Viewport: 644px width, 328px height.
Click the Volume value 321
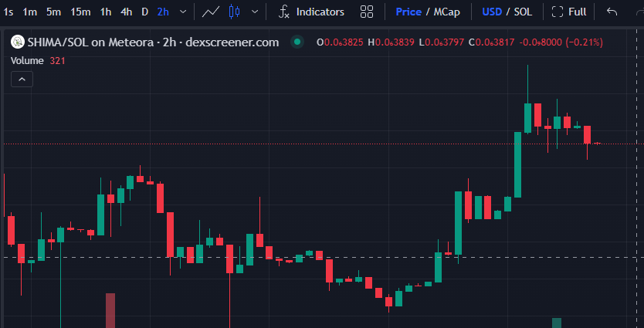coord(57,61)
